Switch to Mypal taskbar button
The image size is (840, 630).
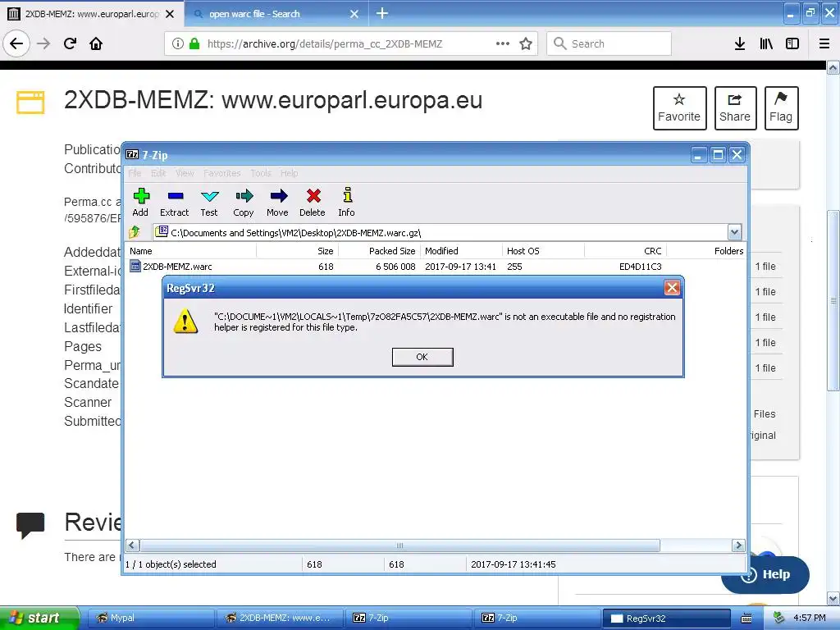point(150,618)
